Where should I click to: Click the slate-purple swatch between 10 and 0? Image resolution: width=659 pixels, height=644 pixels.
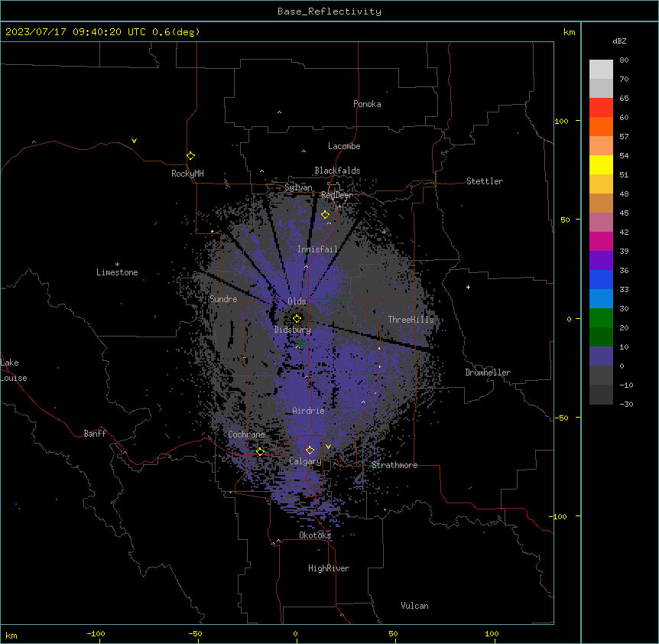(601, 356)
